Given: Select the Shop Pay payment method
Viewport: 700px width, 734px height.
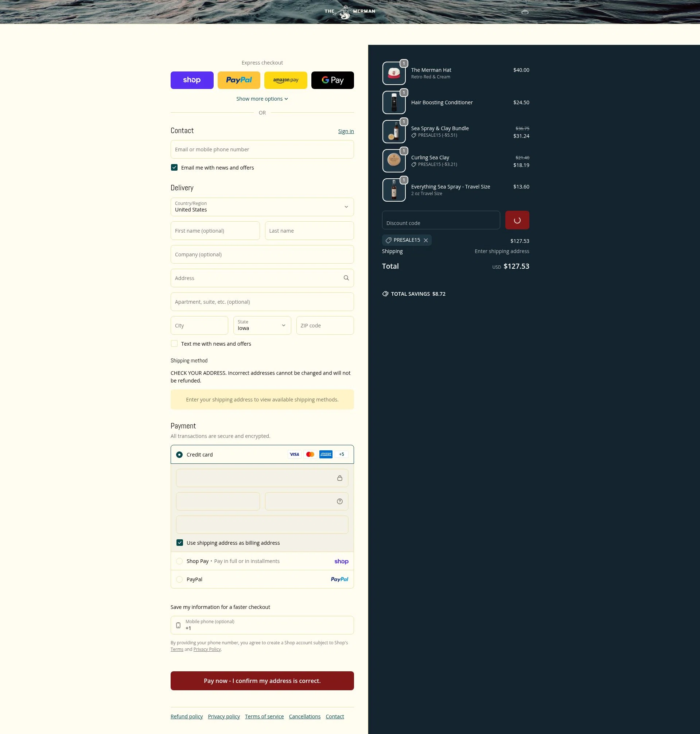Looking at the screenshot, I should tap(179, 561).
